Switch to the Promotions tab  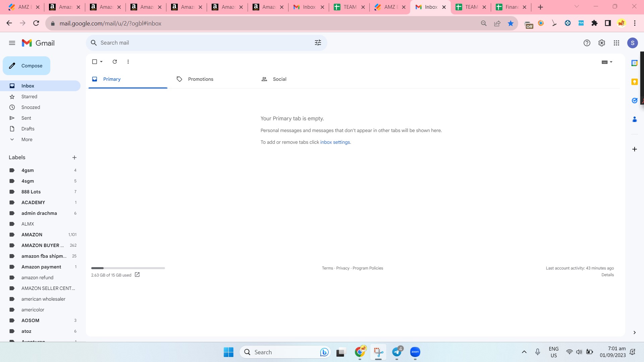click(213, 79)
